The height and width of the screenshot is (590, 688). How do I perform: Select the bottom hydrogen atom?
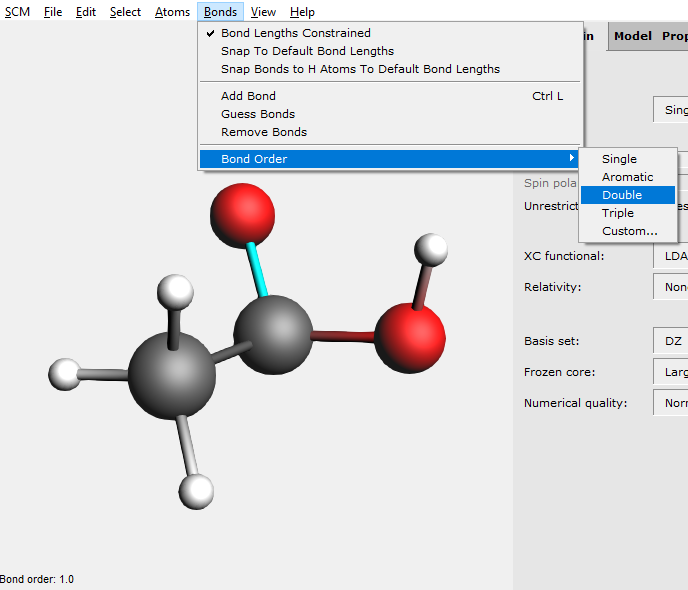point(196,491)
